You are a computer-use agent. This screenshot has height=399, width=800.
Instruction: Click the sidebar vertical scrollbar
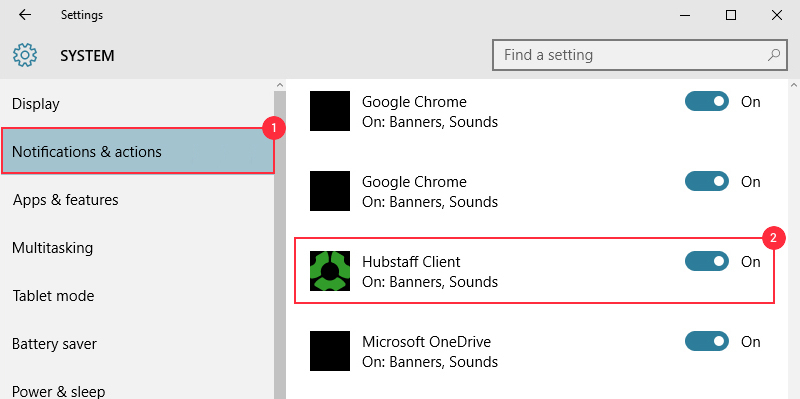[280, 240]
